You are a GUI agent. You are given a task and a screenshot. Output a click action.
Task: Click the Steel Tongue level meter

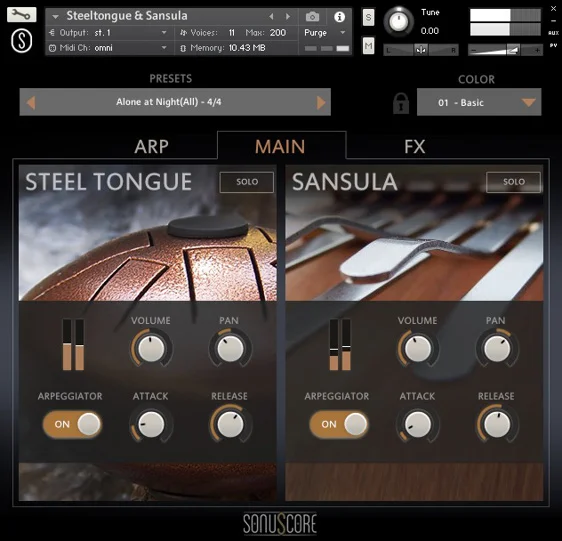click(73, 345)
